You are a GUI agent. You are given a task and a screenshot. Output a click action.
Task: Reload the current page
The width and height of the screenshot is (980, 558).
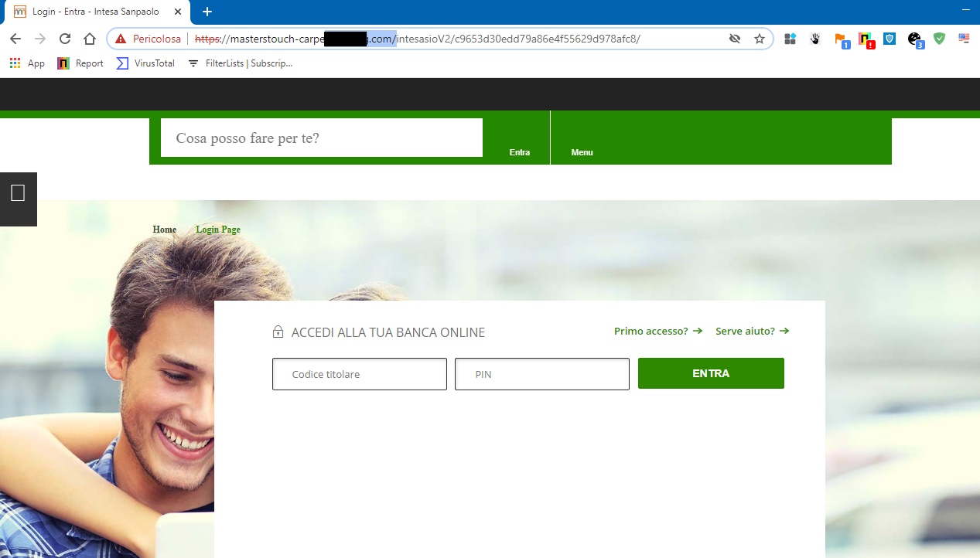tap(65, 39)
